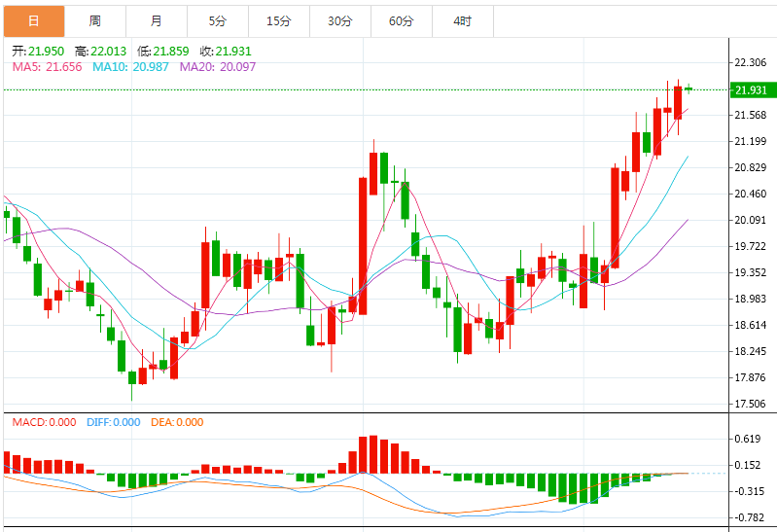
Task: Click the -0.315 MACD axis label
Action: [x=747, y=491]
